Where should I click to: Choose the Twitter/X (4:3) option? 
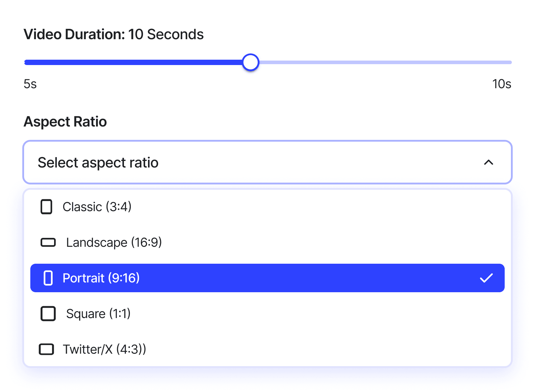pyautogui.click(x=104, y=349)
